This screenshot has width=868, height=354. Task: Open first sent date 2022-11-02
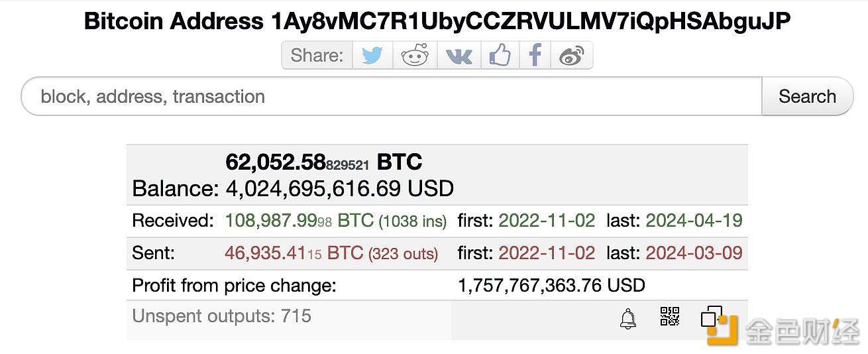[x=547, y=253]
